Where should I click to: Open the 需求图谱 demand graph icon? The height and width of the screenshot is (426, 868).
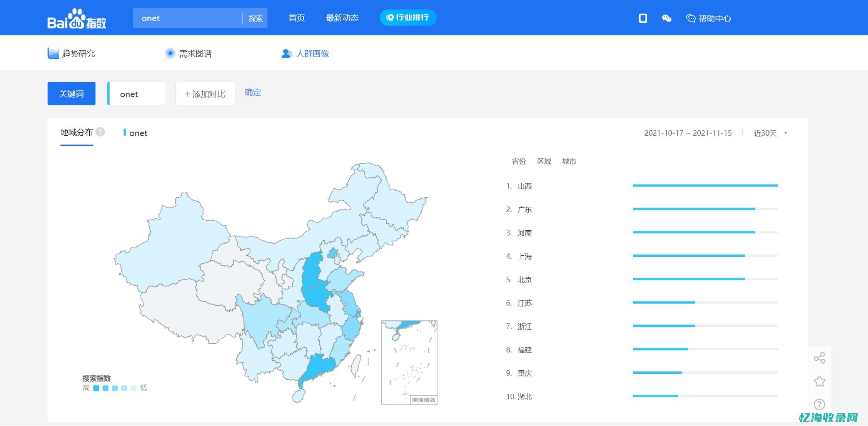(x=170, y=53)
